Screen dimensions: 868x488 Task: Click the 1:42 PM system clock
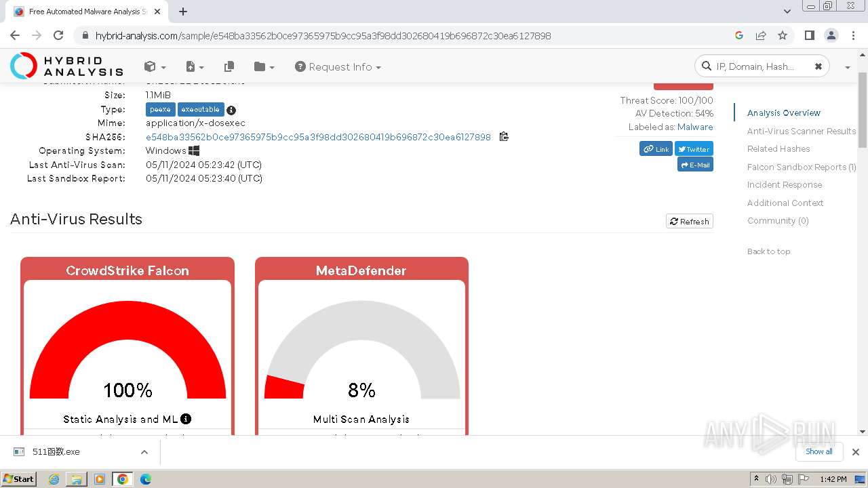[x=833, y=479]
